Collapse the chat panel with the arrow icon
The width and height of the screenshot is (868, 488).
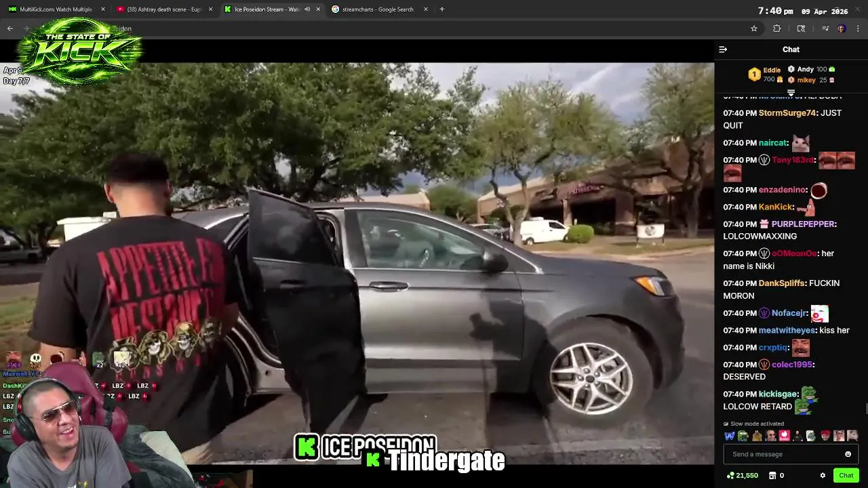click(x=723, y=49)
